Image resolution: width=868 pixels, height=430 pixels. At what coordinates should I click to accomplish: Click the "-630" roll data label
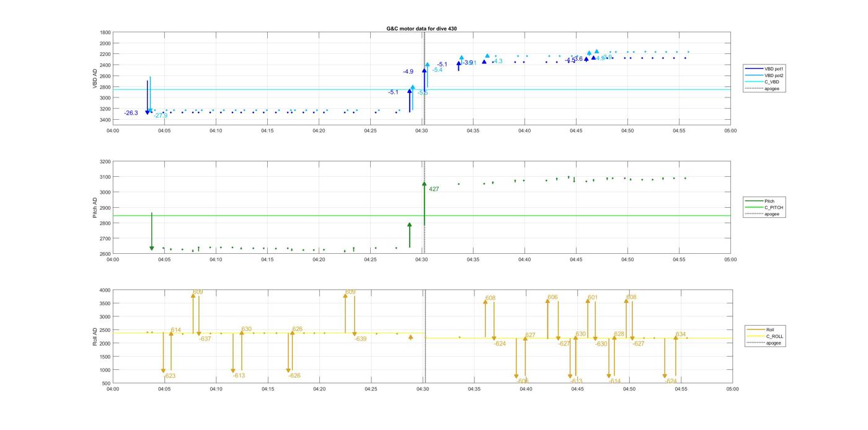point(601,344)
